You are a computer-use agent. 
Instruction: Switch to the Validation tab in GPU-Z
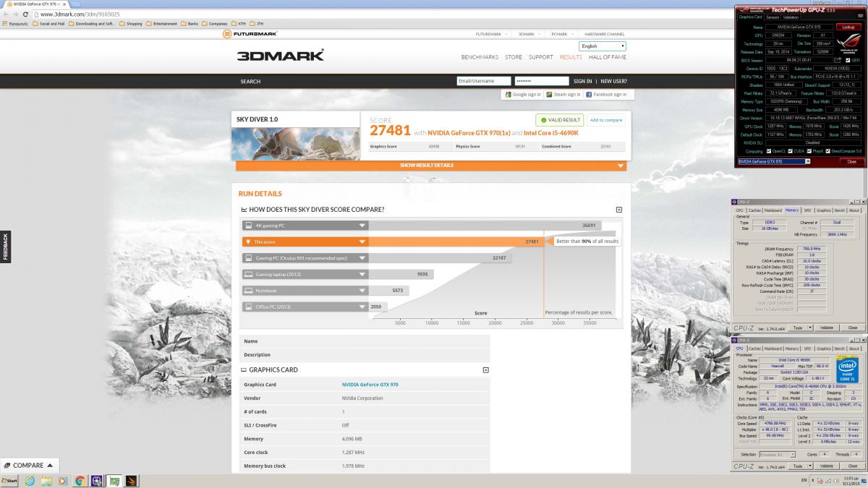(791, 17)
